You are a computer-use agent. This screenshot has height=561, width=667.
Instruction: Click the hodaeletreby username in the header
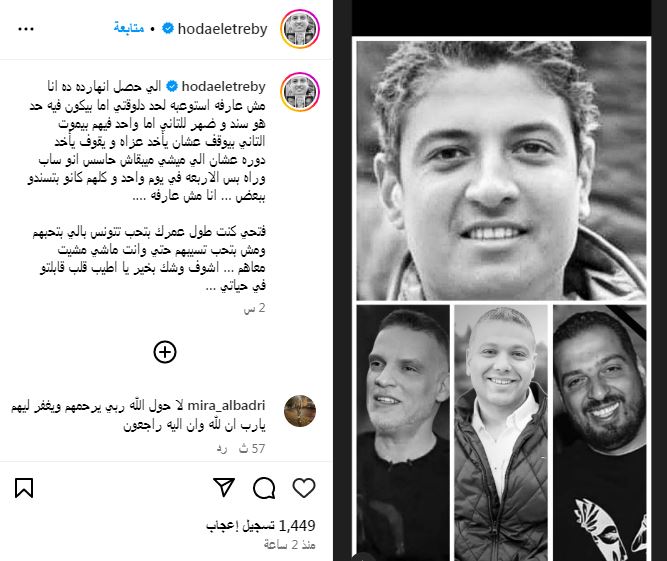tap(222, 29)
